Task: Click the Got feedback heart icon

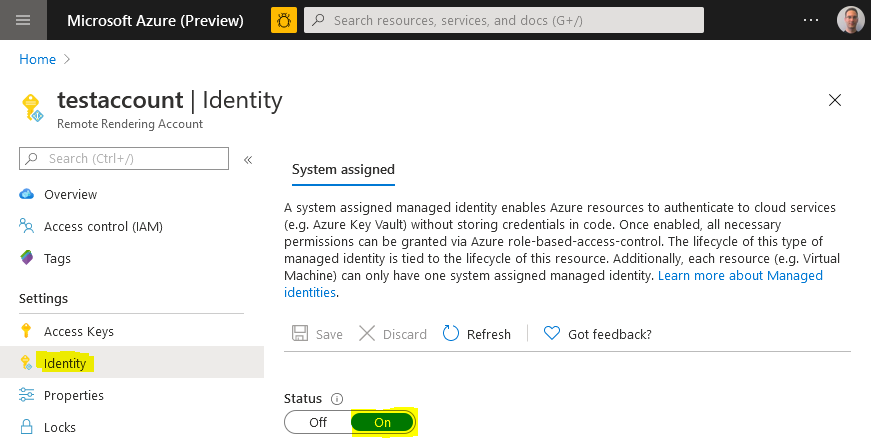Action: click(x=552, y=334)
